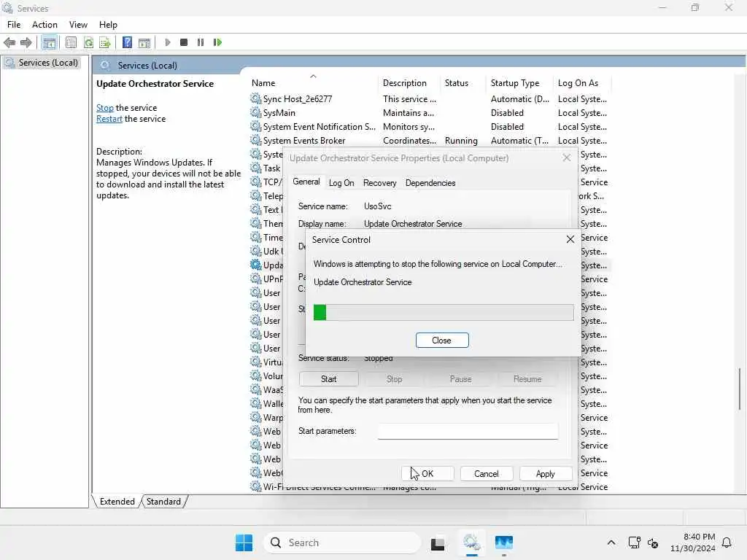Click Start button in Properties dialog
Screen dimensions: 747x560
[329, 379]
